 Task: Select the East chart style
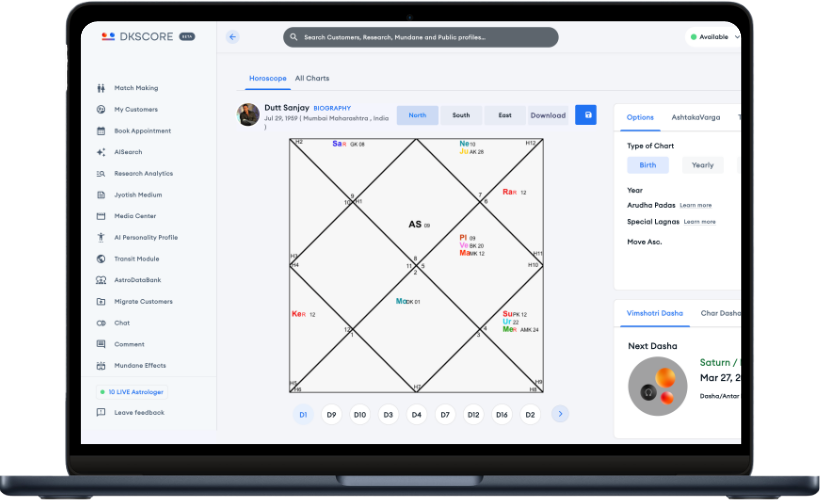point(505,115)
